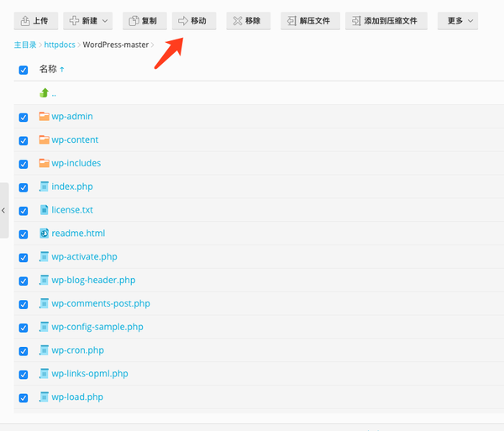This screenshot has height=431, width=504.
Task: Click the wp-load.php file icon
Action: 44,397
